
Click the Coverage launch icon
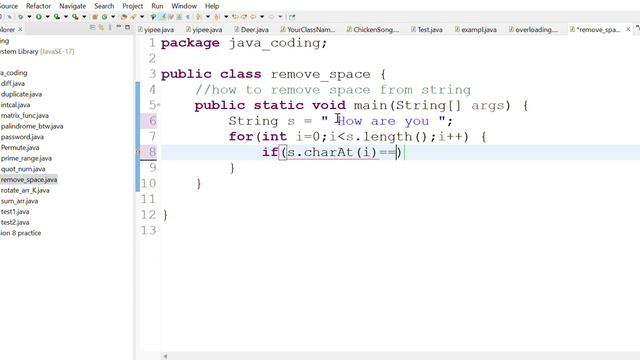point(57,17)
